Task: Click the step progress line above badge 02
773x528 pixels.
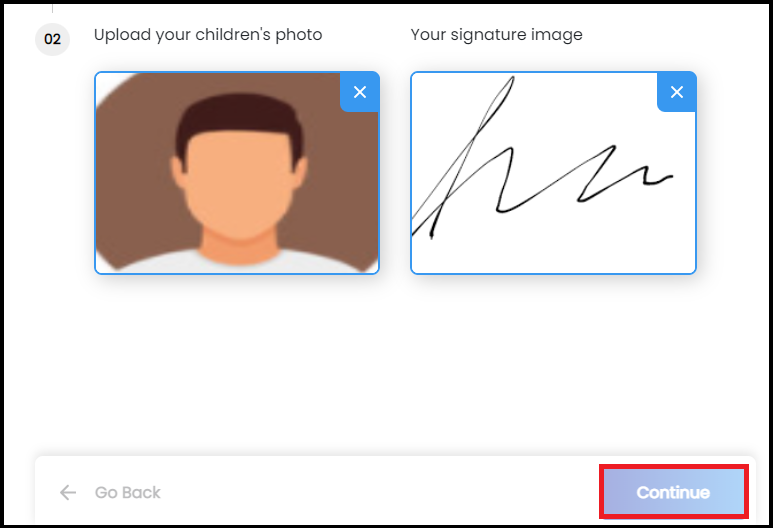Action: point(52,8)
